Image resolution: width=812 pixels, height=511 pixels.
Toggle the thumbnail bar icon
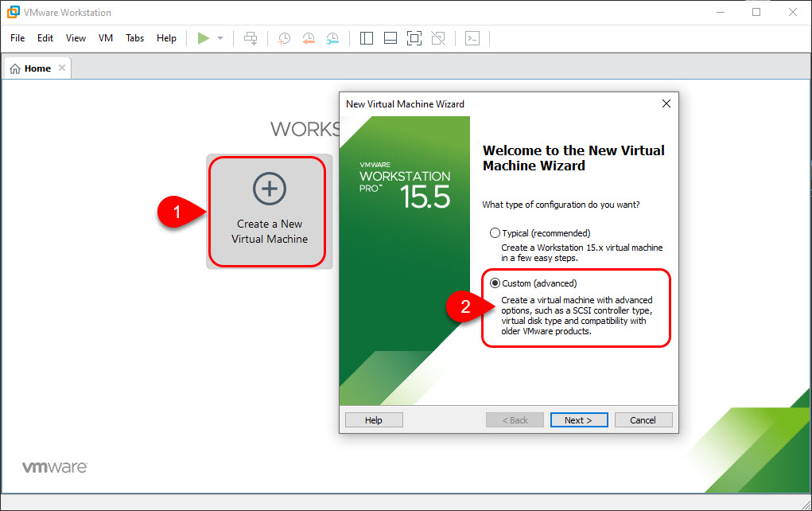point(390,38)
